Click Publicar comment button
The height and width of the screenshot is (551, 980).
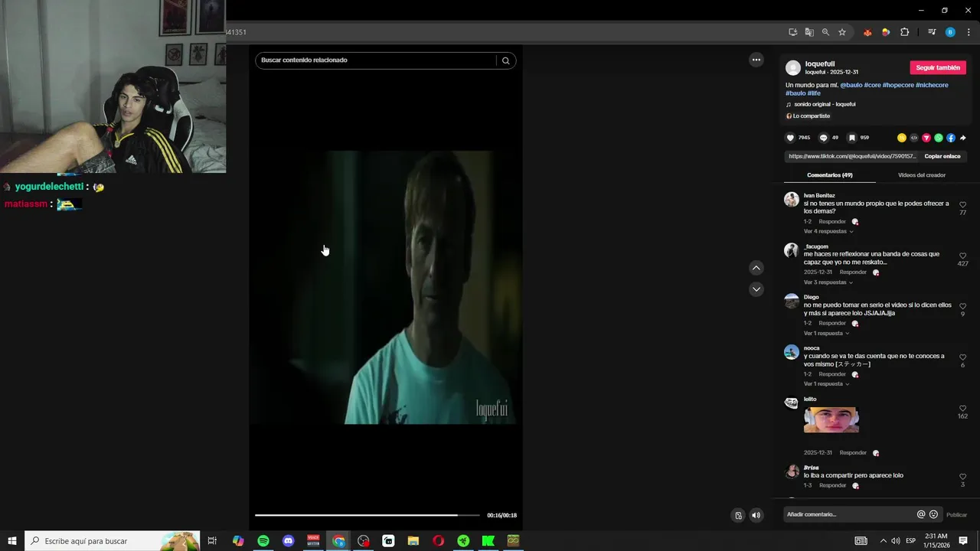(x=956, y=515)
